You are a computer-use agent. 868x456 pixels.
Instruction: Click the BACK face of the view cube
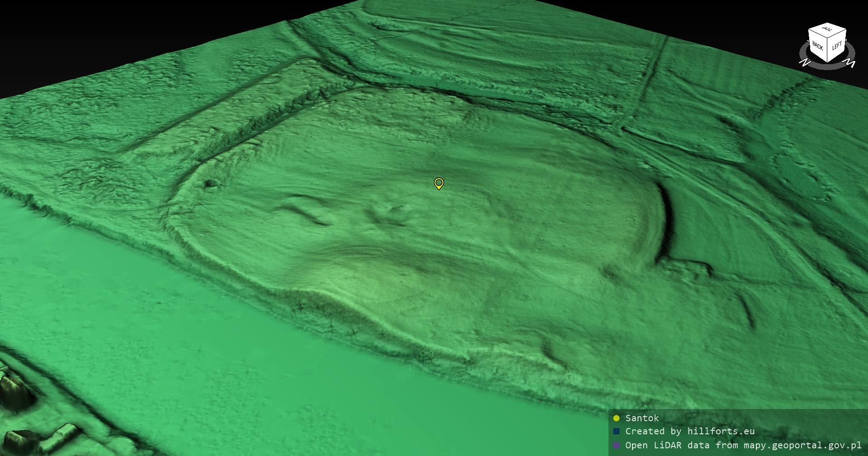[x=817, y=47]
